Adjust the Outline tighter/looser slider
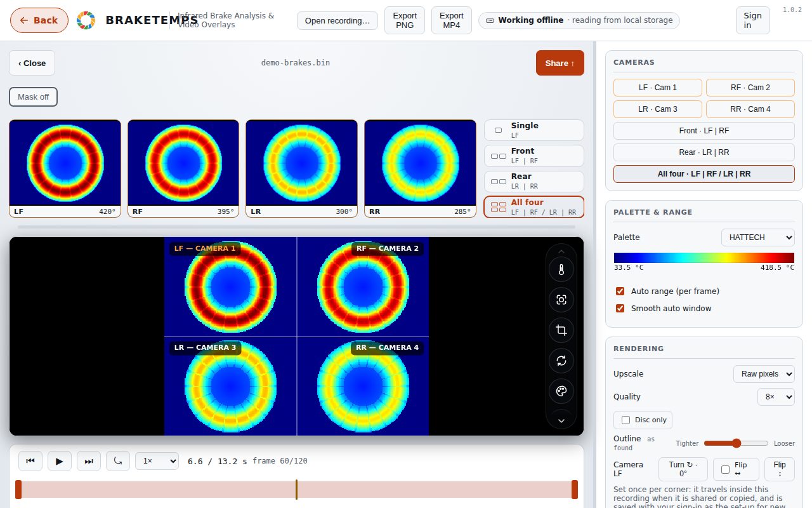The image size is (812, 508). [x=736, y=443]
